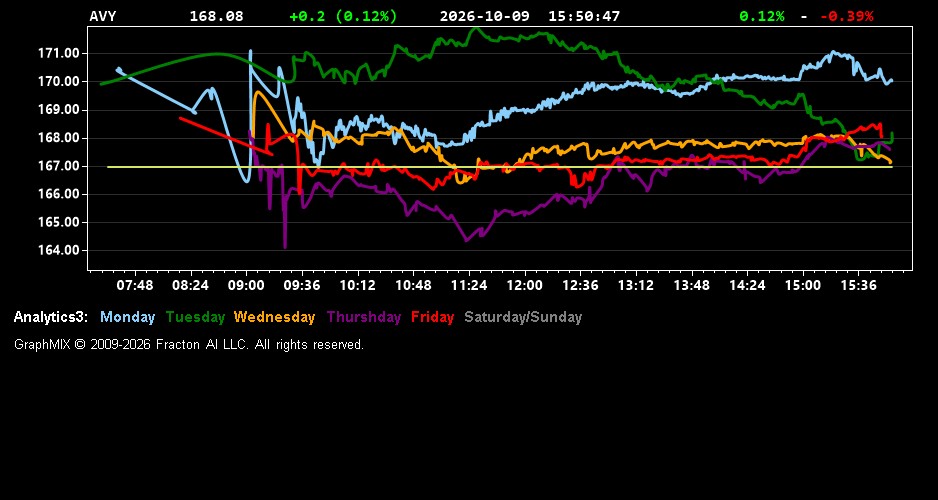Click the 08:24 time axis label
This screenshot has width=938, height=500.
(190, 285)
